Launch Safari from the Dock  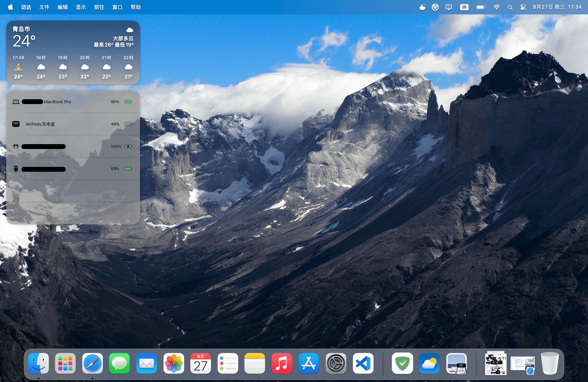point(92,363)
